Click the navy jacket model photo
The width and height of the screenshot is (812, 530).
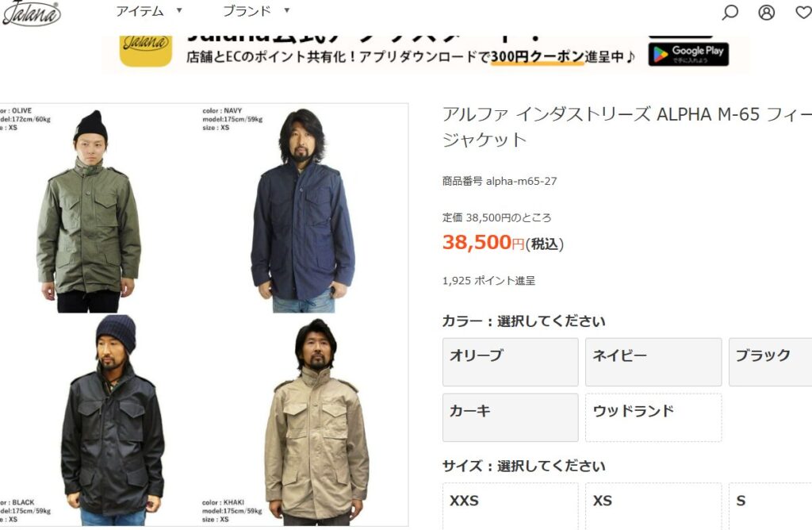click(x=304, y=210)
